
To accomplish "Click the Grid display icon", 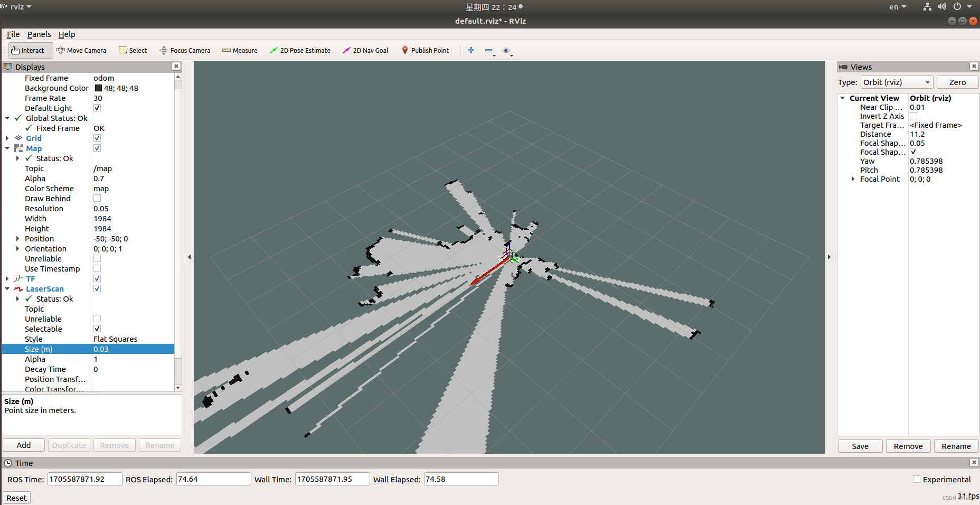I will click(18, 138).
